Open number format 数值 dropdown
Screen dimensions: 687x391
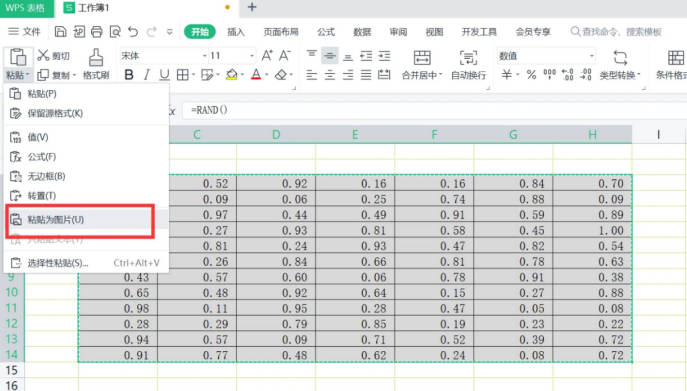point(591,56)
